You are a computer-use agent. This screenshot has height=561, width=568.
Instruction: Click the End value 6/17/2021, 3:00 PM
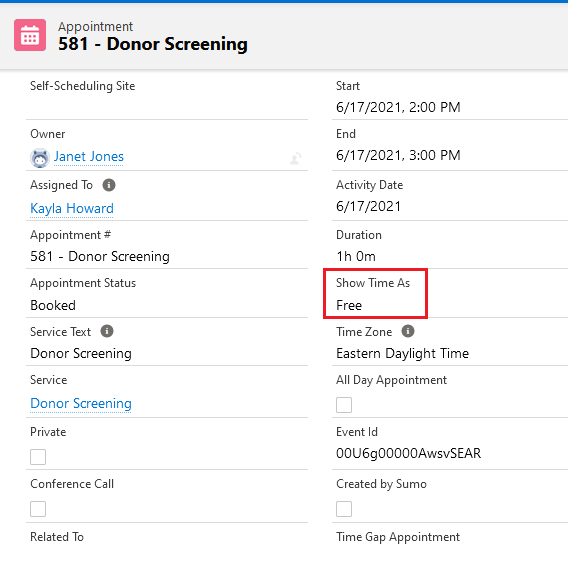pyautogui.click(x=398, y=155)
